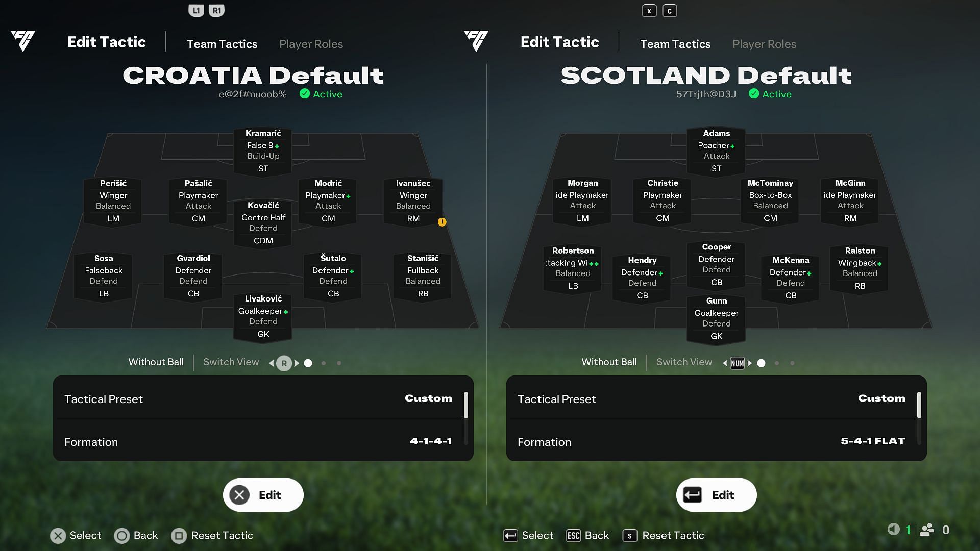980x551 pixels.
Task: Click Edit button for Croatia tactic
Action: 263,494
